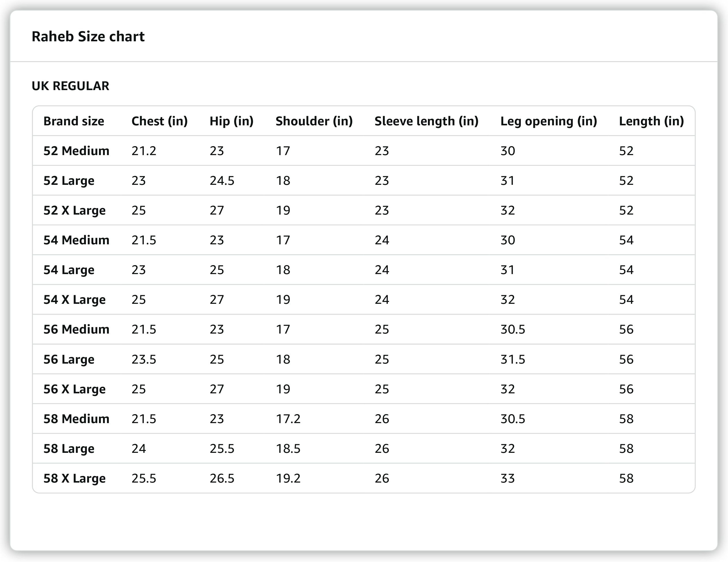Select the Chest (in) column header
728x562 pixels.
[x=159, y=121]
